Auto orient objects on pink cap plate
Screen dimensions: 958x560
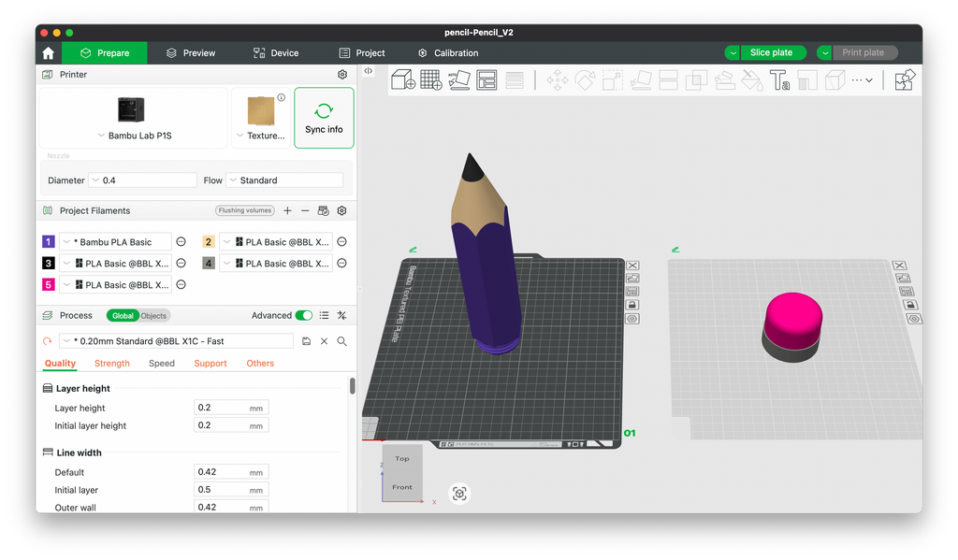tap(903, 279)
